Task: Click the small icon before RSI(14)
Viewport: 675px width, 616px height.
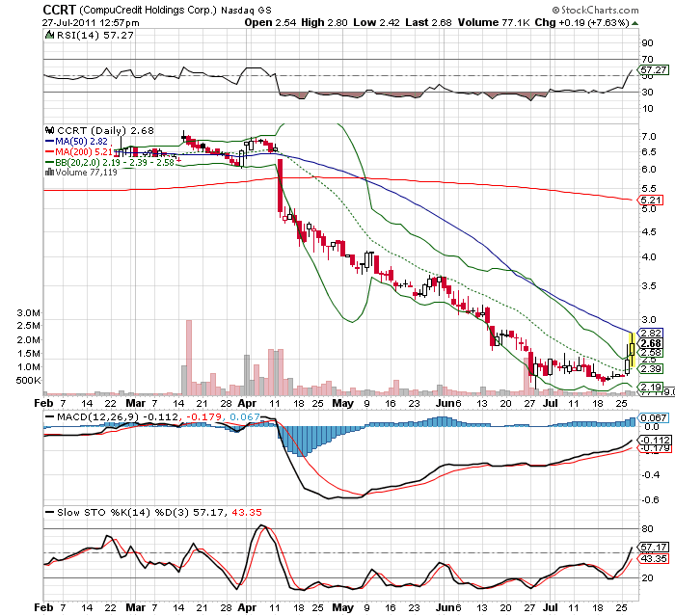Action: [x=50, y=35]
